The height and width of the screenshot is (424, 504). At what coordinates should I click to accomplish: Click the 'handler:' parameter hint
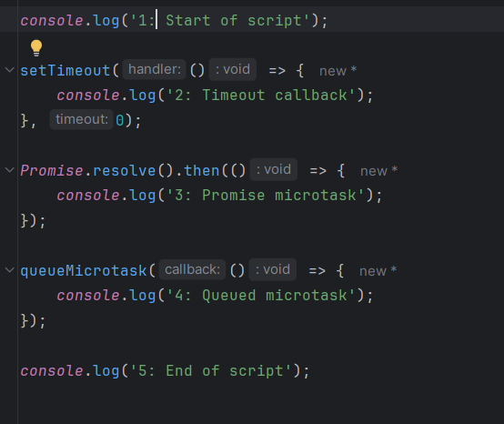[155, 69]
